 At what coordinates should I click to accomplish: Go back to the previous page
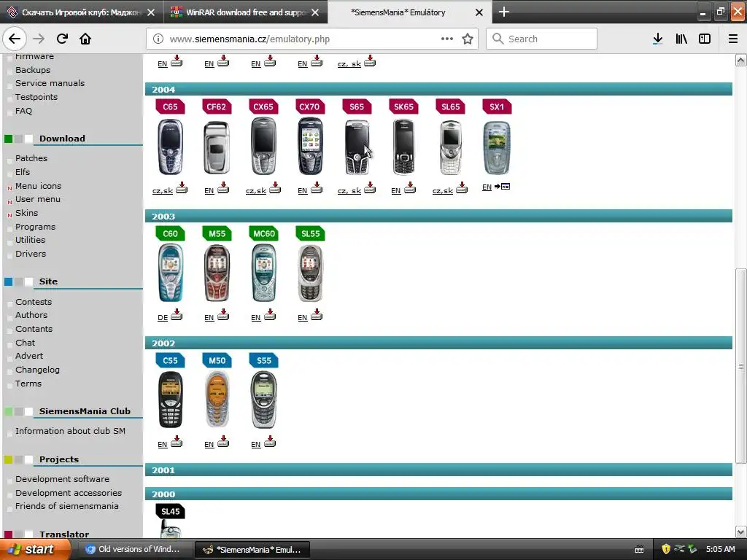(15, 39)
